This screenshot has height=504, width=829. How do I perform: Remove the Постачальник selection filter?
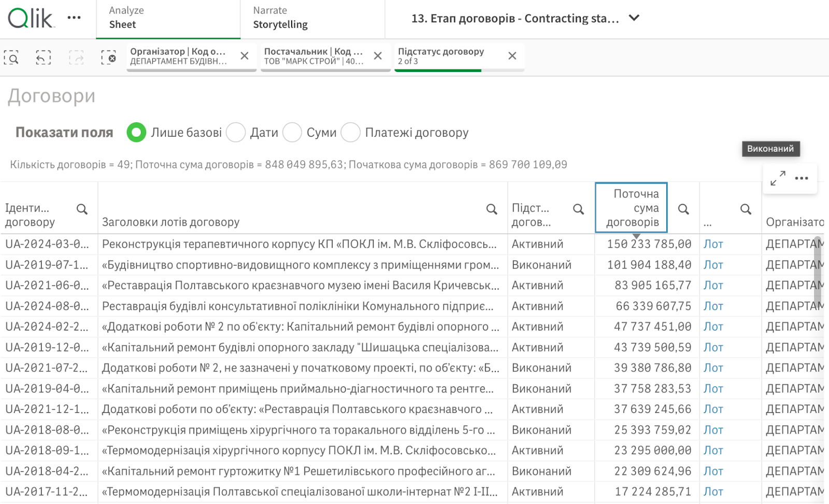[x=378, y=56]
